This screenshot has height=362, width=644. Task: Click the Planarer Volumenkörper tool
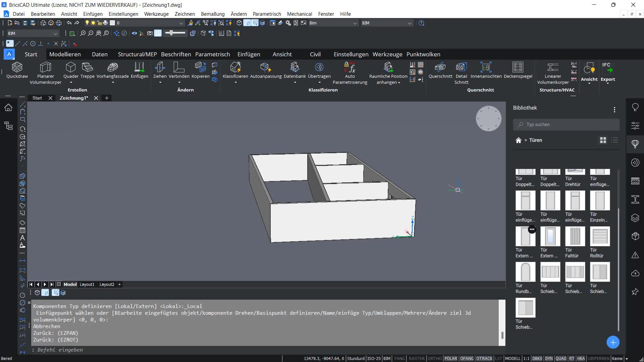point(45,73)
